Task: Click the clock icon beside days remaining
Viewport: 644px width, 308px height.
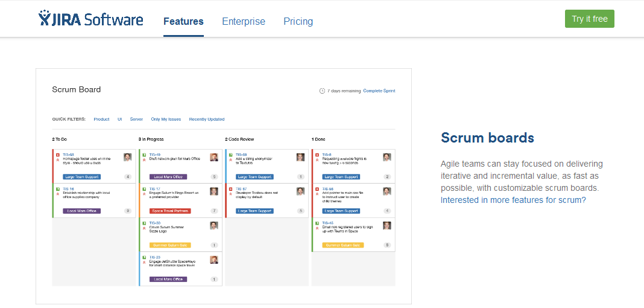Action: tap(322, 91)
